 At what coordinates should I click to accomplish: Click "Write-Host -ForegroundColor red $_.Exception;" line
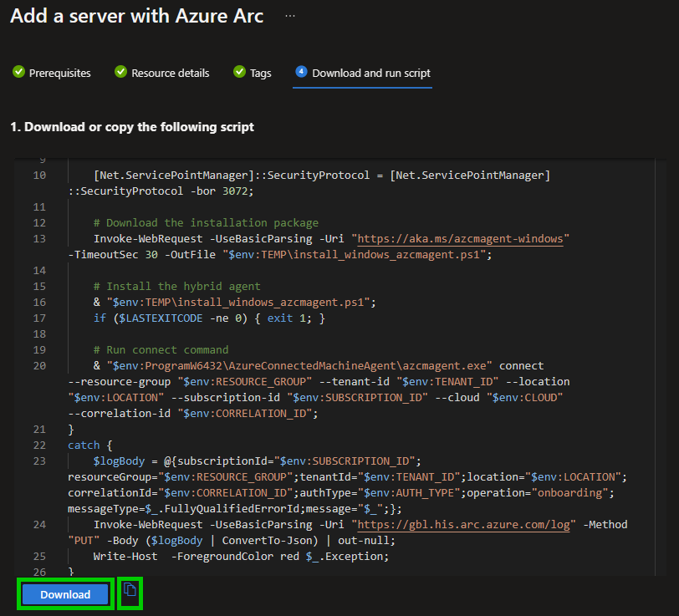coord(241,557)
